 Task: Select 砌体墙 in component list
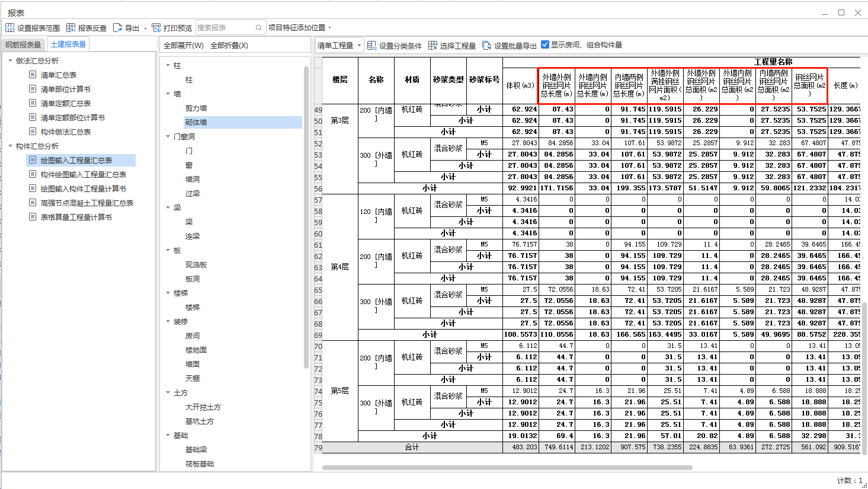coord(196,122)
